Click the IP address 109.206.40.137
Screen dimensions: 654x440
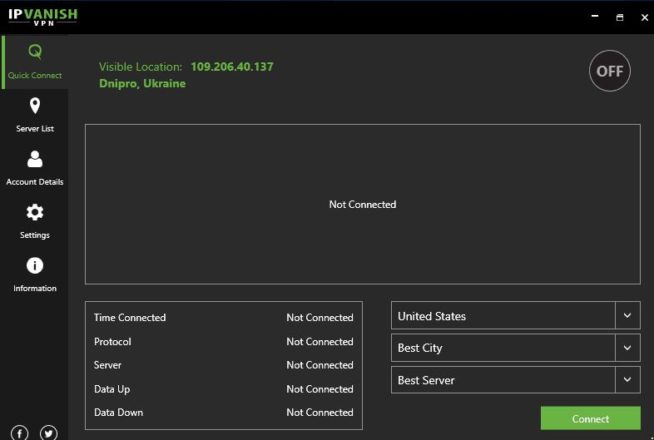tap(232, 67)
